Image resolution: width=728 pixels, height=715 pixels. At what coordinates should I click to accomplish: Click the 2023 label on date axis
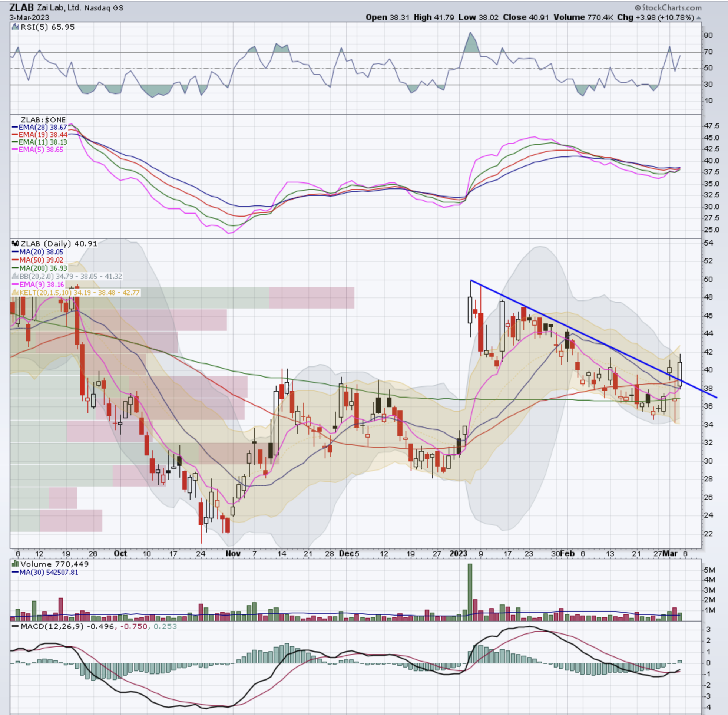[459, 553]
